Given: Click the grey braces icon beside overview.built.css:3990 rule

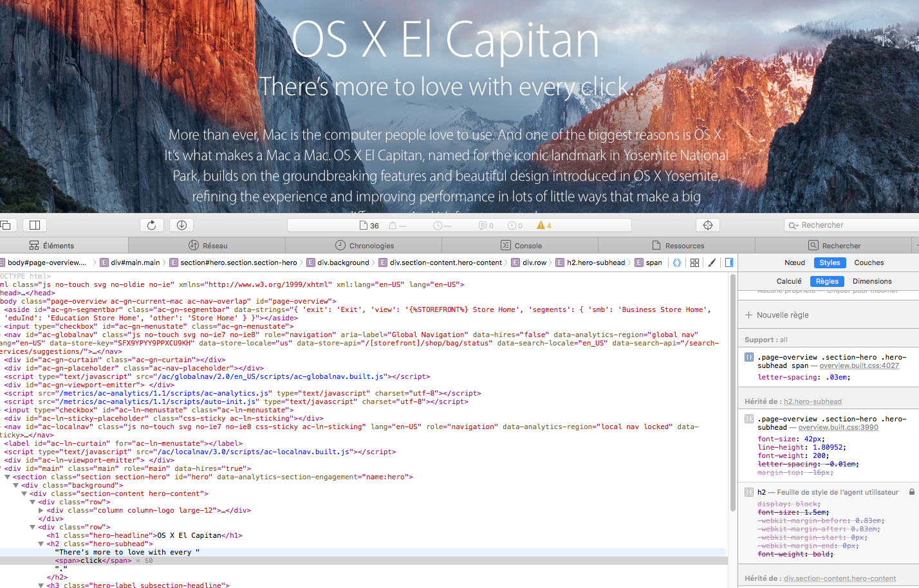Looking at the screenshot, I should (749, 419).
